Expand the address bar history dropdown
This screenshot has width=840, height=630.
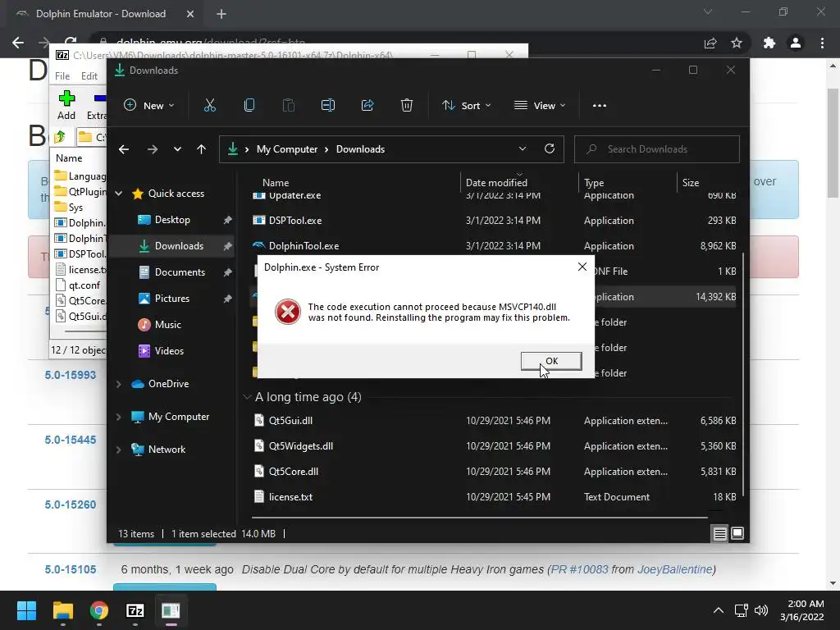point(523,149)
